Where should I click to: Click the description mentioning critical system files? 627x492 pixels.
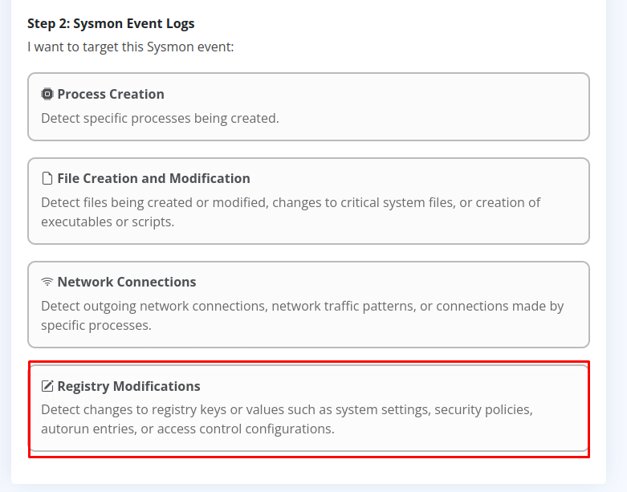click(x=291, y=212)
